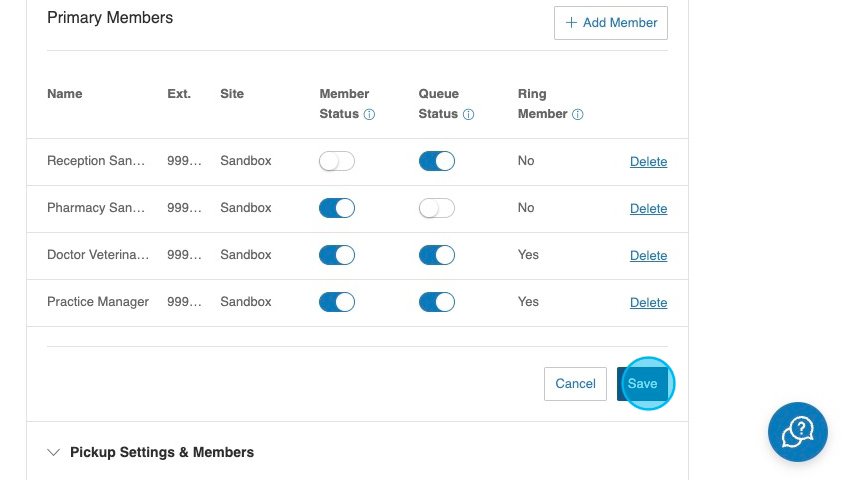860x480 pixels.
Task: Save the primary member changes
Action: coord(642,384)
